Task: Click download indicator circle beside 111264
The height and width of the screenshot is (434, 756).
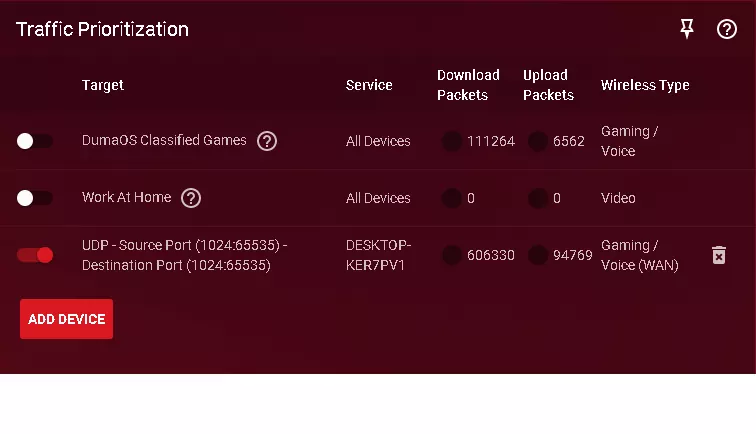Action: 452,141
